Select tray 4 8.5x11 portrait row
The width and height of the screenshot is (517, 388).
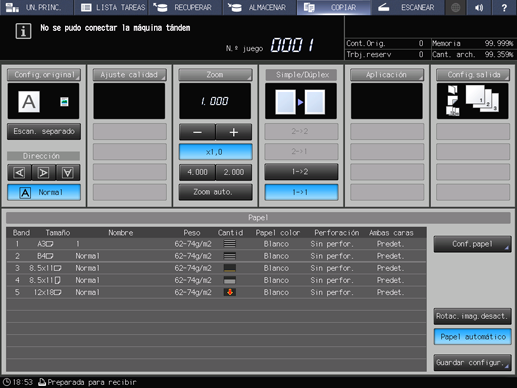(x=216, y=280)
